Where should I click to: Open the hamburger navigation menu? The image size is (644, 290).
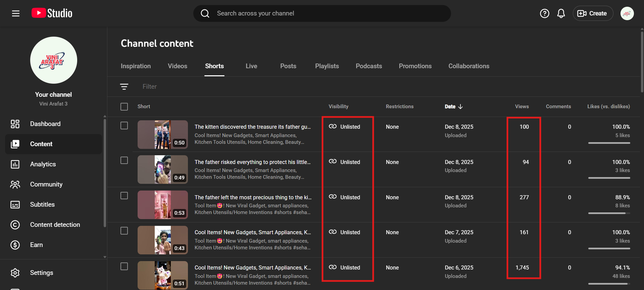click(x=16, y=13)
